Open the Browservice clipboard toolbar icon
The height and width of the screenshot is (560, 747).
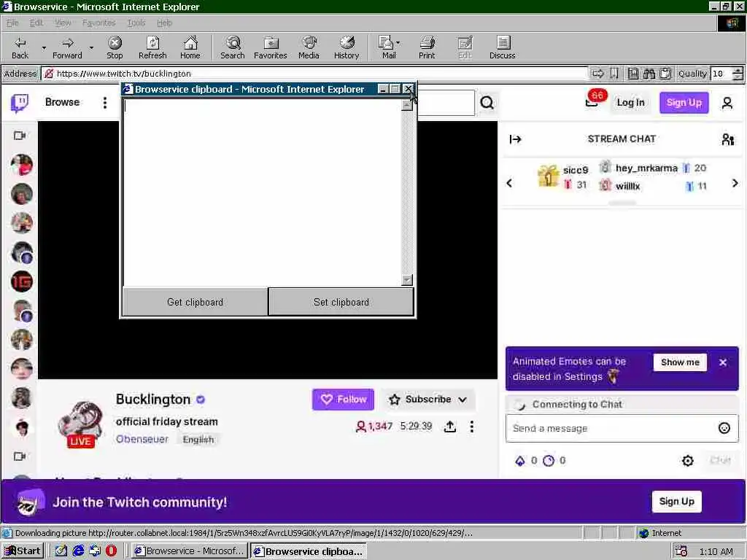pyautogui.click(x=665, y=74)
